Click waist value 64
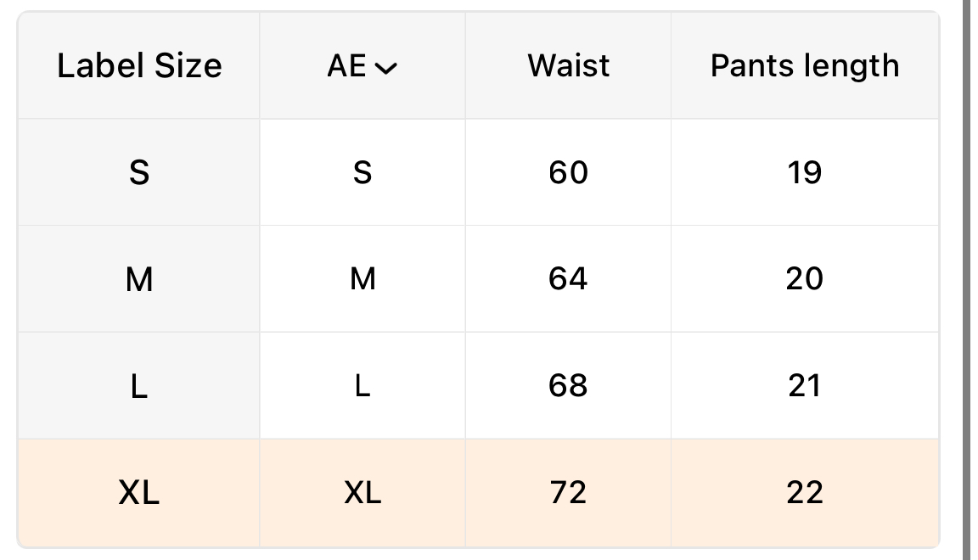Image resolution: width=978 pixels, height=560 pixels. point(568,279)
